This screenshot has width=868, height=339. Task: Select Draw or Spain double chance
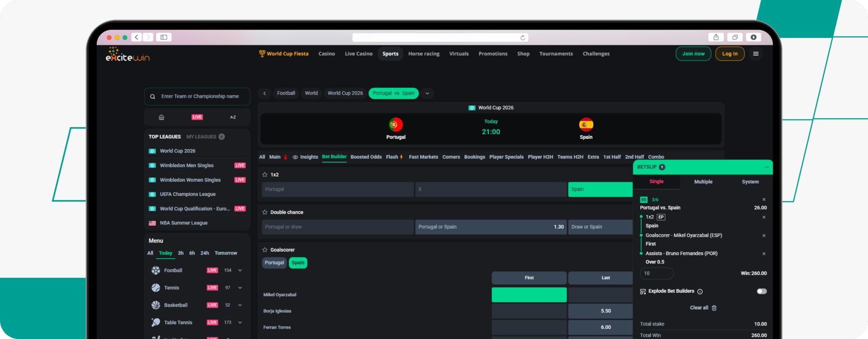600,227
